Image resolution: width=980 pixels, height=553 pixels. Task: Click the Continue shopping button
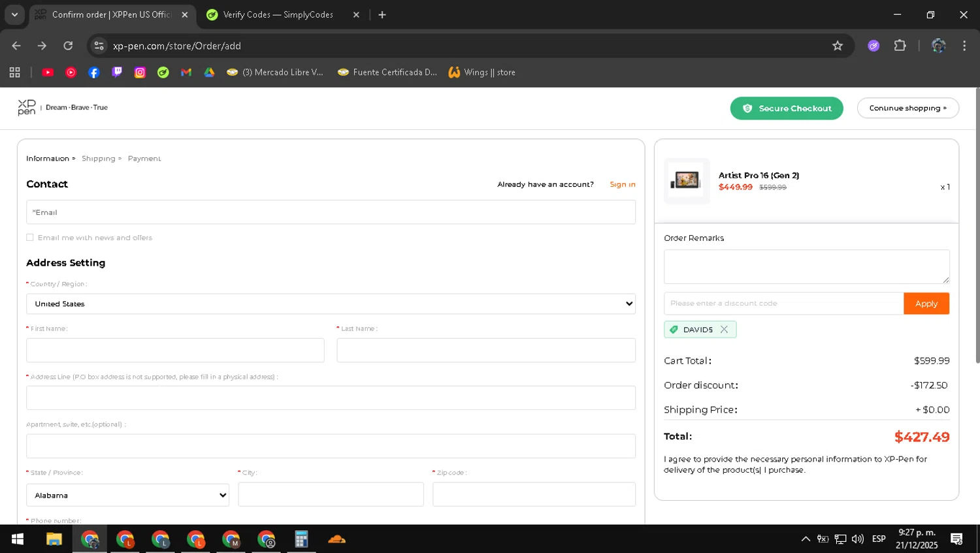coord(908,108)
